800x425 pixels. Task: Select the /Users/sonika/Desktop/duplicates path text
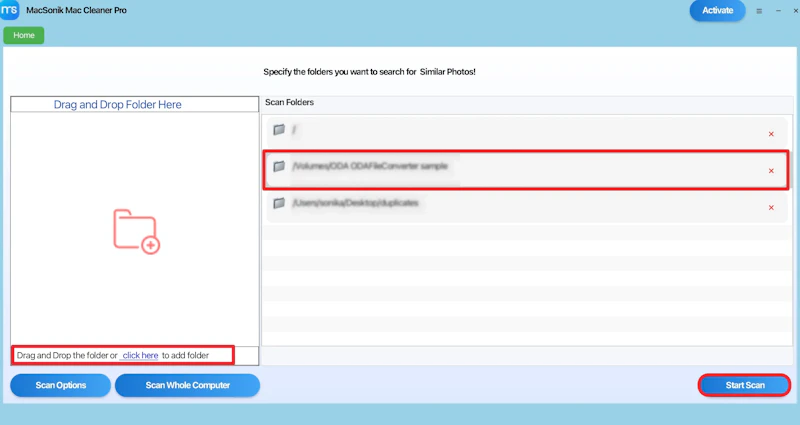tap(355, 203)
